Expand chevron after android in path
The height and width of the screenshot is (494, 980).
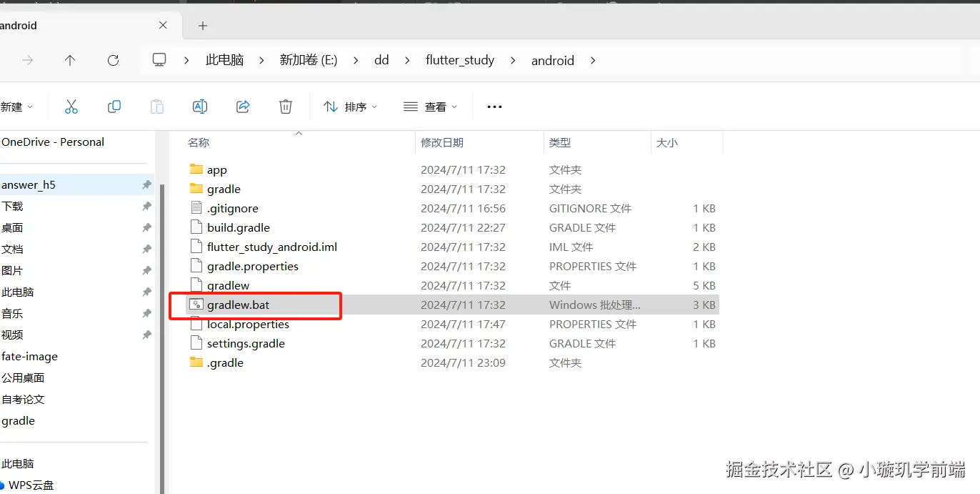(592, 61)
